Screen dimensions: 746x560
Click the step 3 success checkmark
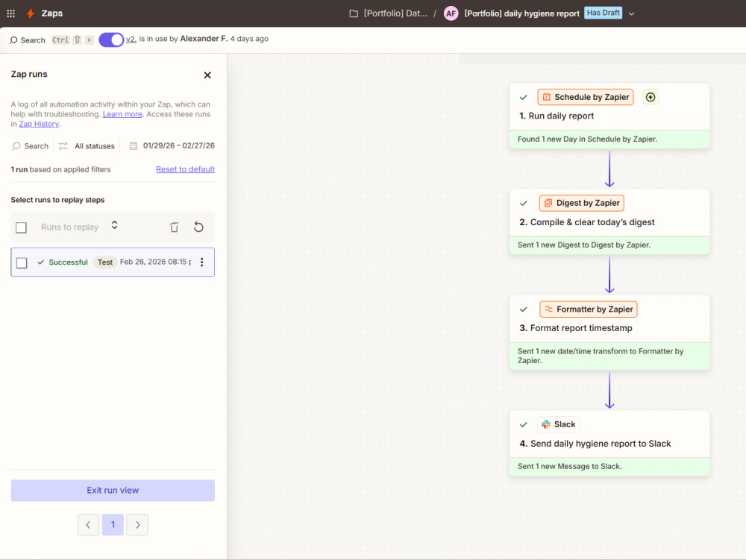tap(524, 309)
